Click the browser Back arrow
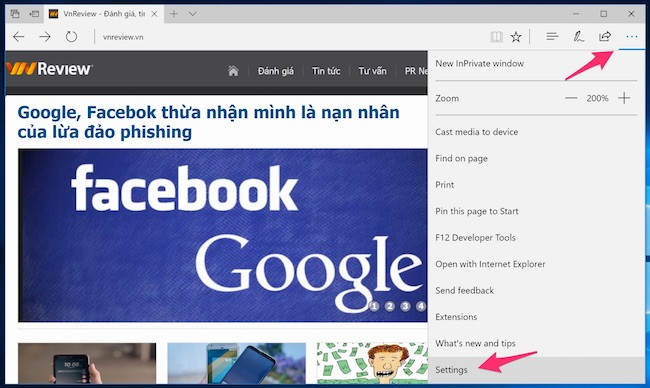Viewport: 650px width, 388px height. coord(19,37)
